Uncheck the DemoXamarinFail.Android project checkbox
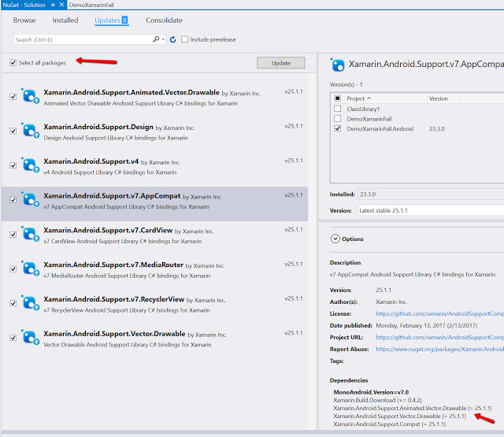This screenshot has width=504, height=437. 338,128
